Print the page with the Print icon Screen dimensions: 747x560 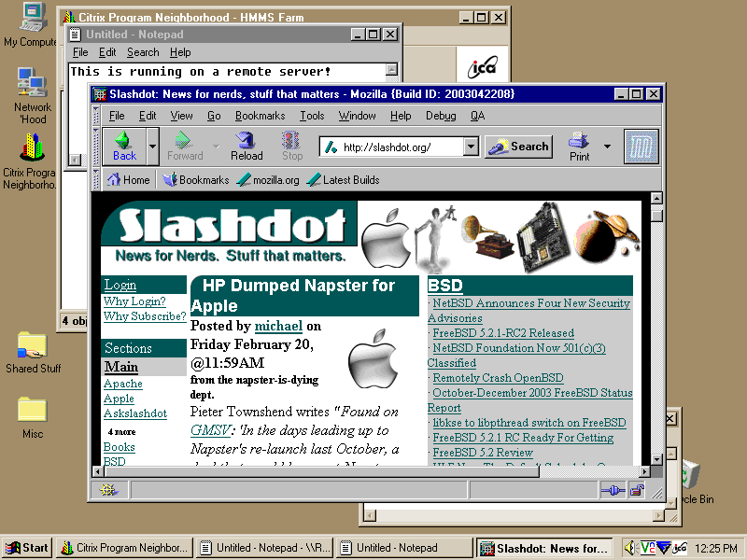click(579, 147)
